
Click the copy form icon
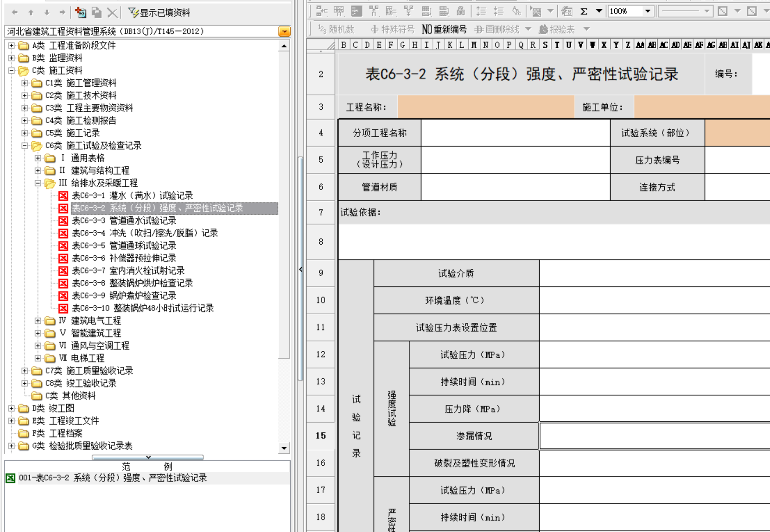click(x=96, y=13)
